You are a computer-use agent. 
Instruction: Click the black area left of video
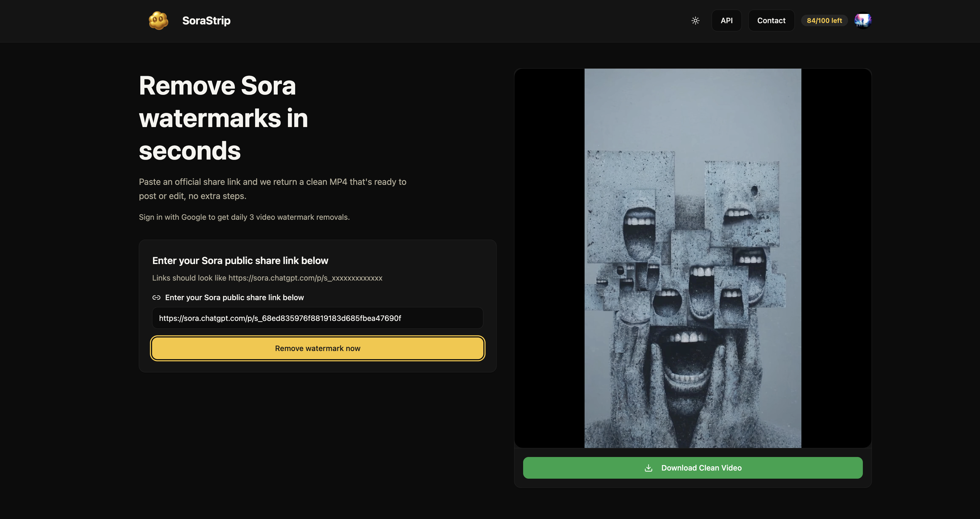pos(549,258)
